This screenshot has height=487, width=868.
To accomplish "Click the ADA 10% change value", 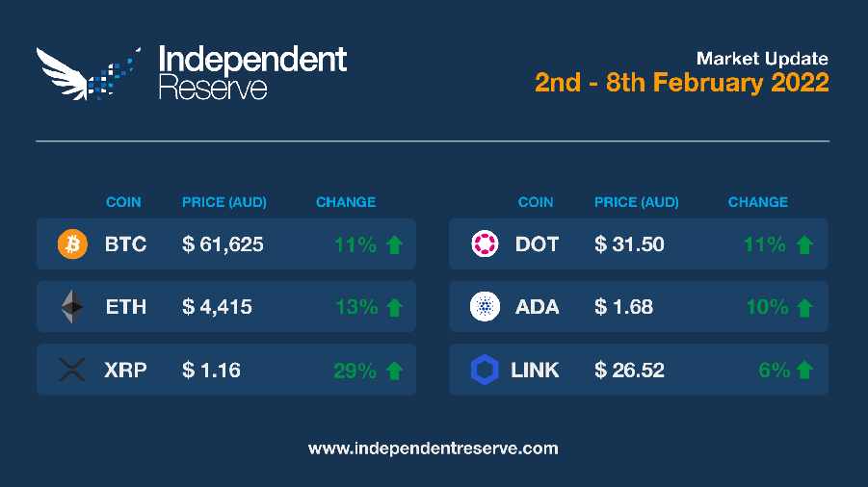I will pos(767,307).
